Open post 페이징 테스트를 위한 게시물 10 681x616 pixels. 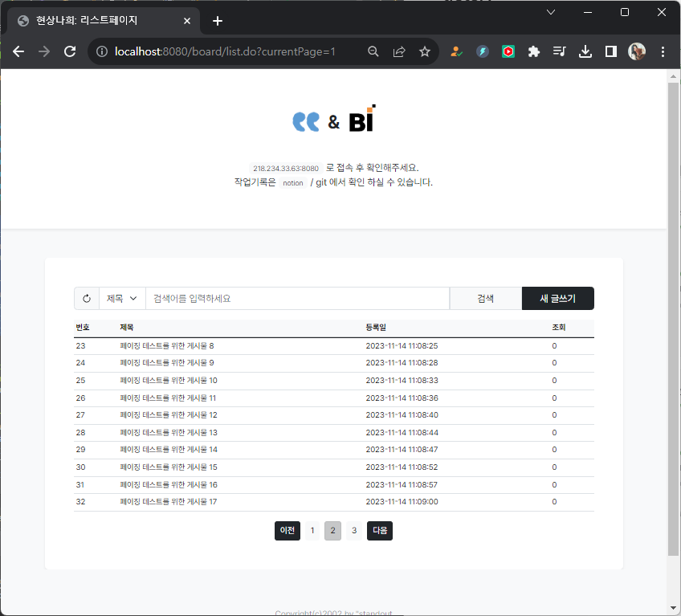click(x=169, y=381)
